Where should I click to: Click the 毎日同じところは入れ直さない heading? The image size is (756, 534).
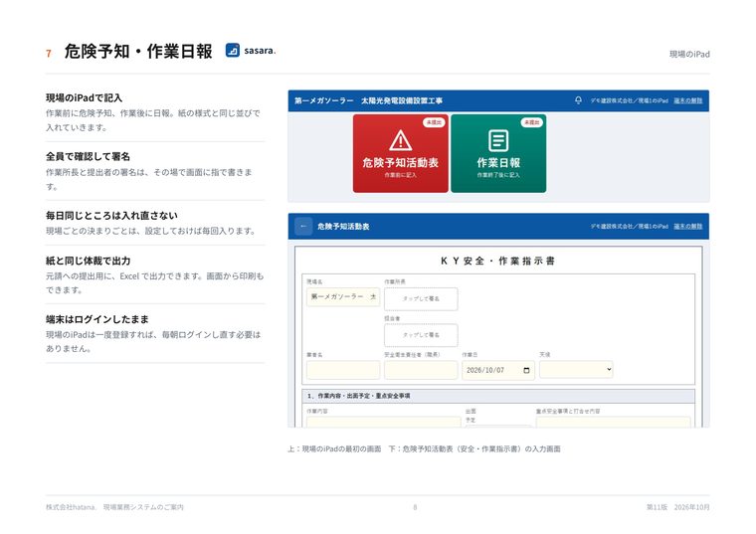[111, 216]
